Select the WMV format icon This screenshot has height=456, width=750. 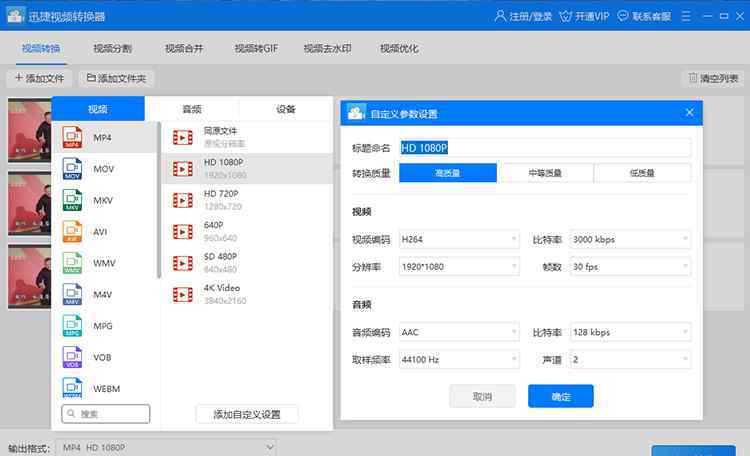(x=72, y=263)
